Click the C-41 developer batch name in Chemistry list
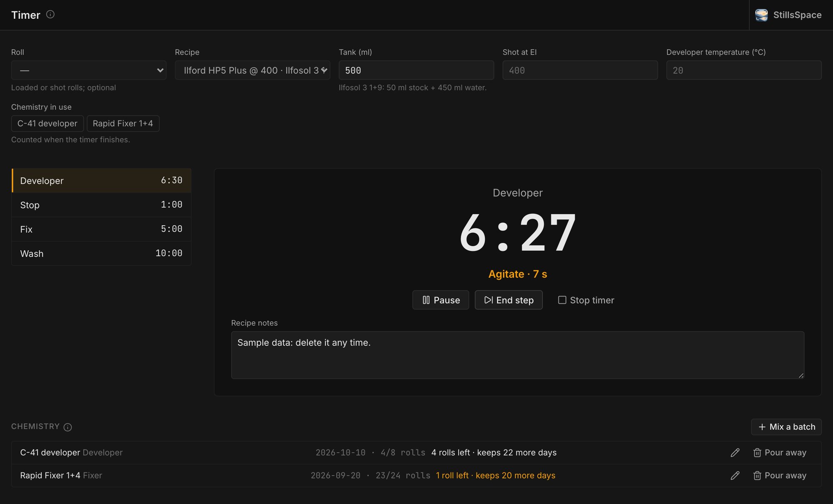Image resolution: width=833 pixels, height=504 pixels. click(x=50, y=453)
